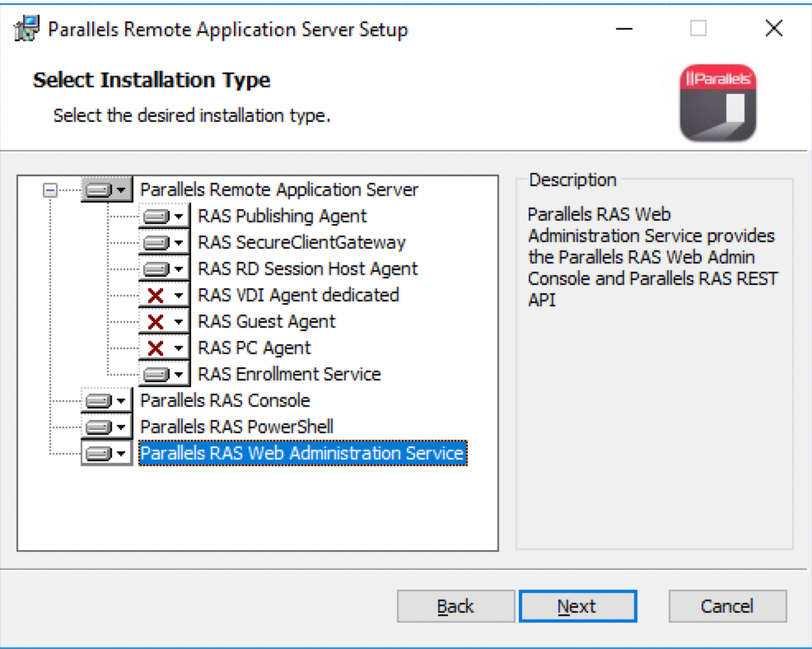Select RAS SecureClientGateway feature
This screenshot has width=812, height=649.
(302, 242)
